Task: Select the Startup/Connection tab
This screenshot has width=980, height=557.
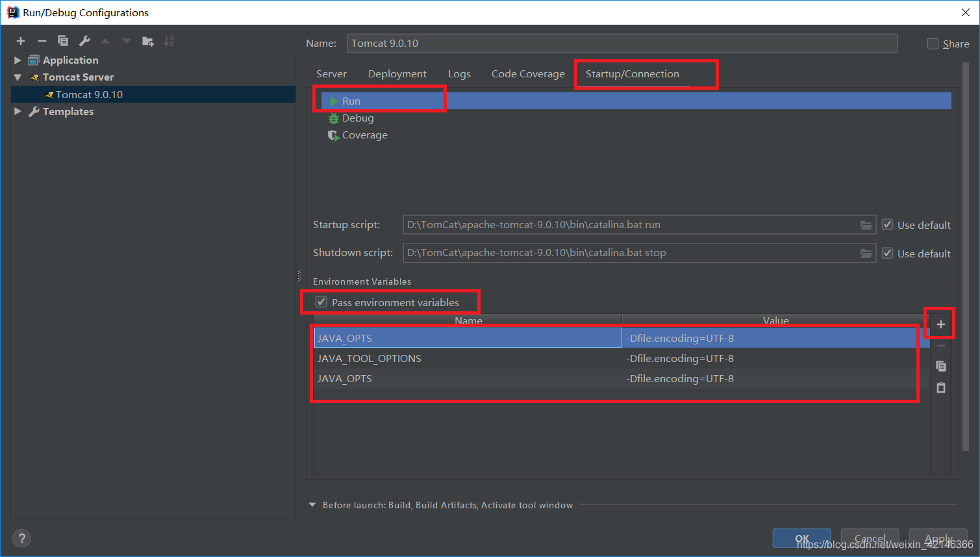Action: coord(633,74)
